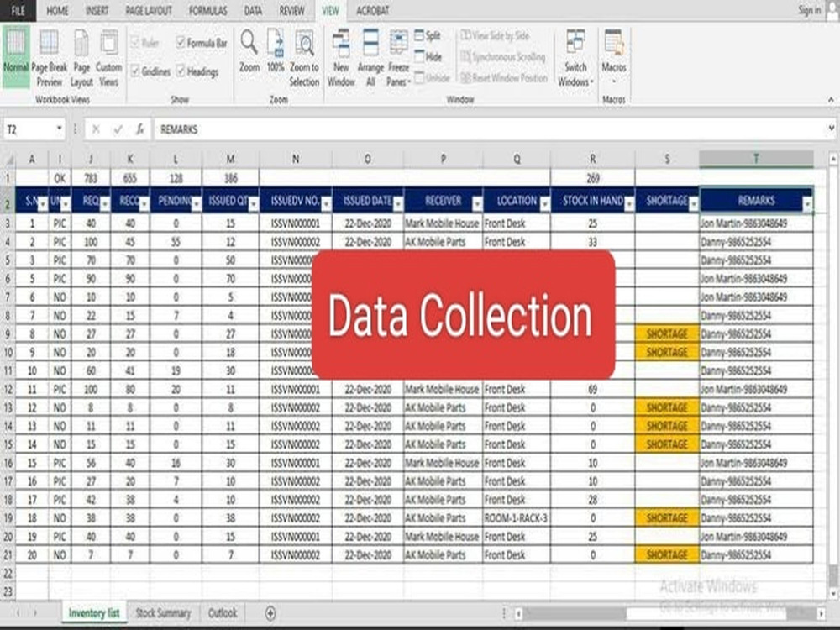The image size is (840, 630).
Task: Open Switch Windows menu
Action: pos(576,57)
